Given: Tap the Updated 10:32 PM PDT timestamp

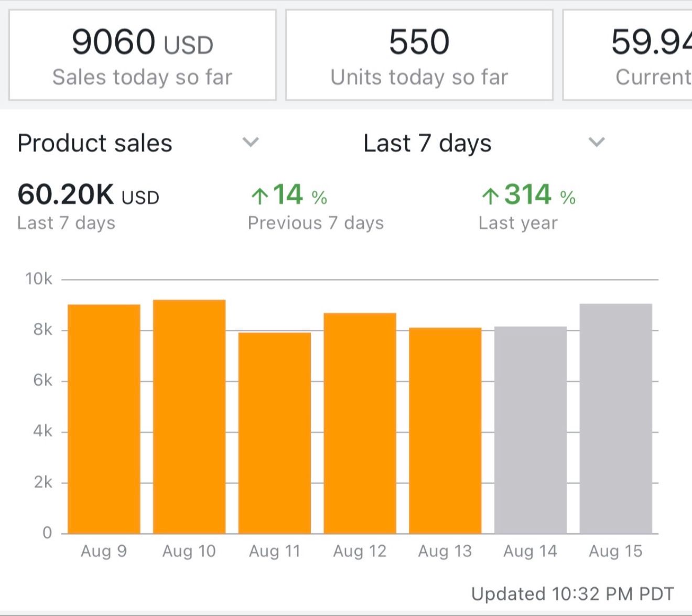Looking at the screenshot, I should tap(572, 594).
